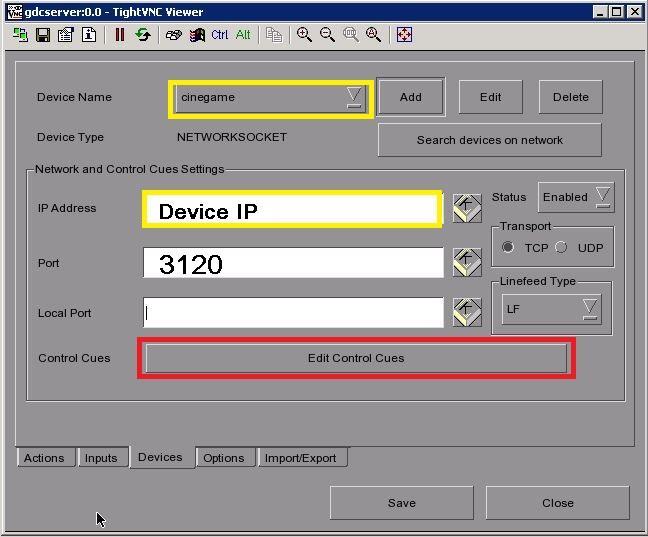This screenshot has width=648, height=537.
Task: Click the Save connection floppy disk icon
Action: click(43, 35)
